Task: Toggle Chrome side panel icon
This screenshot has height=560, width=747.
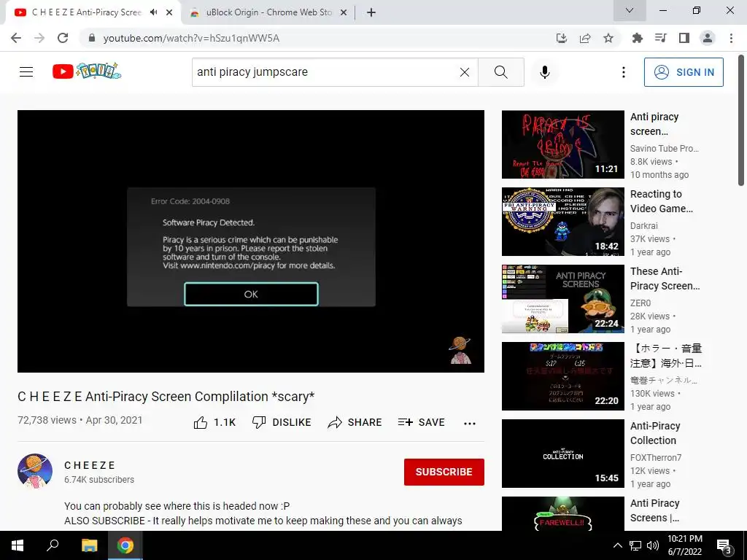Action: 684,38
